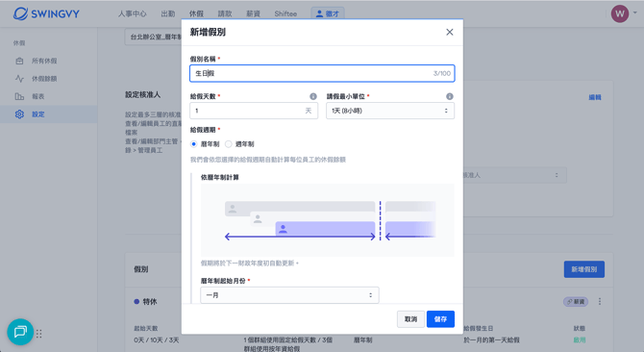Close the 新增假別 dialog
The height and width of the screenshot is (352, 644).
pyautogui.click(x=449, y=32)
